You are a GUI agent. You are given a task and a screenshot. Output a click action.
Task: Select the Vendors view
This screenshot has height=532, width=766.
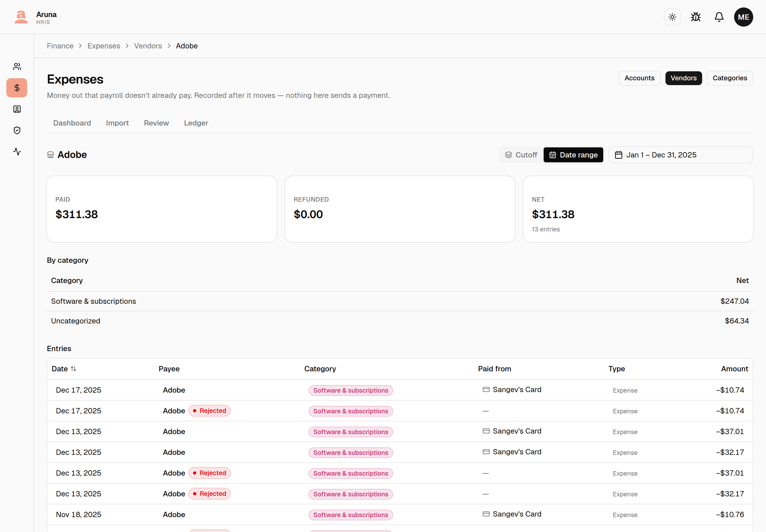684,78
